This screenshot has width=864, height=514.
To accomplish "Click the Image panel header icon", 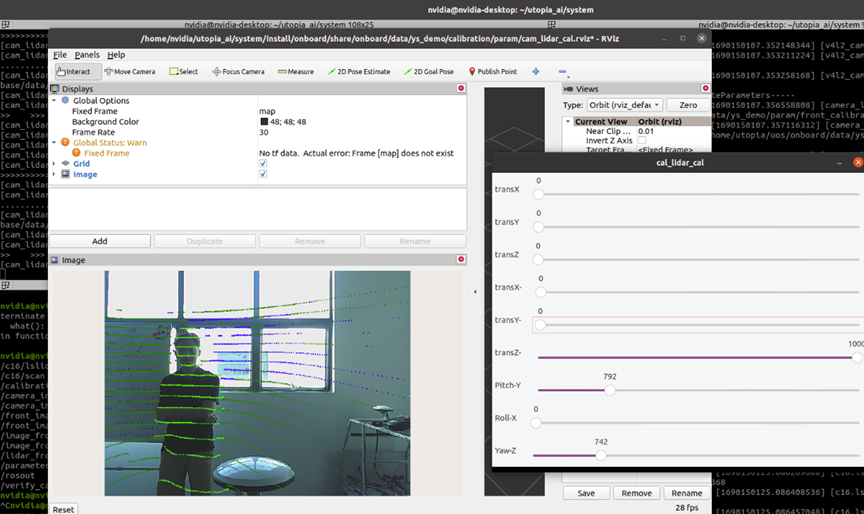I will point(55,260).
